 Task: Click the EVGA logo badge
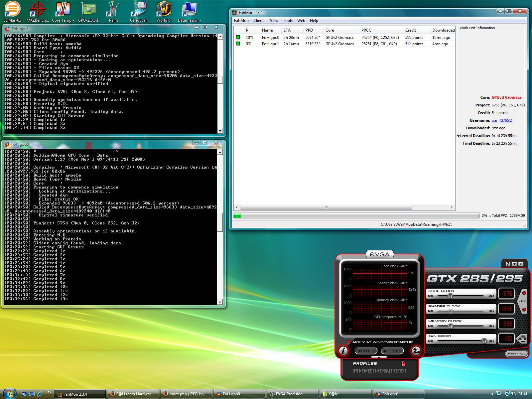pyautogui.click(x=380, y=254)
